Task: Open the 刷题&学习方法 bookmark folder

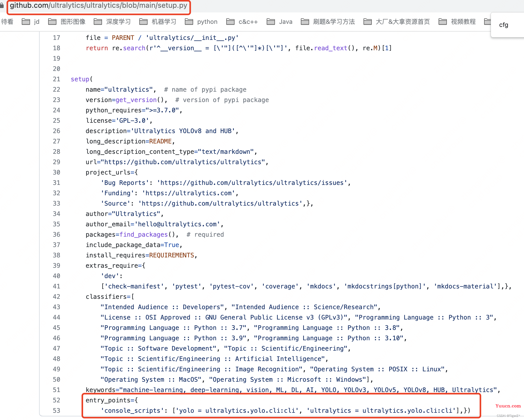Action: [x=328, y=22]
